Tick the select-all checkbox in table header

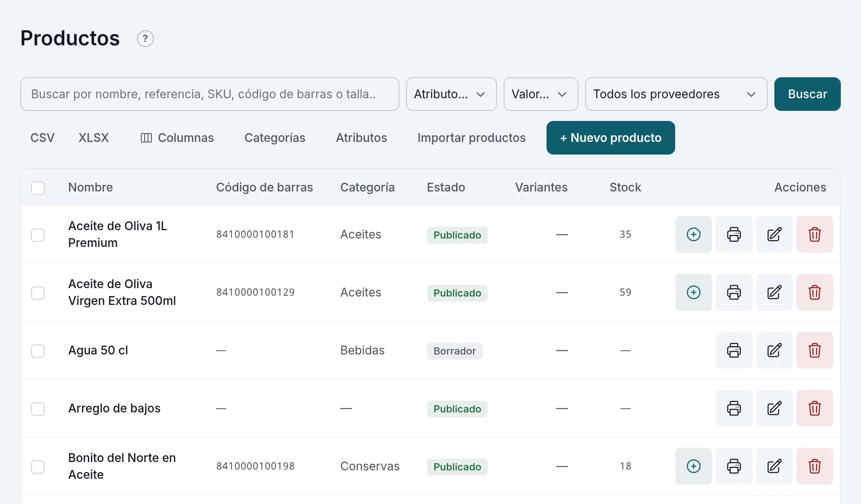[x=38, y=188]
